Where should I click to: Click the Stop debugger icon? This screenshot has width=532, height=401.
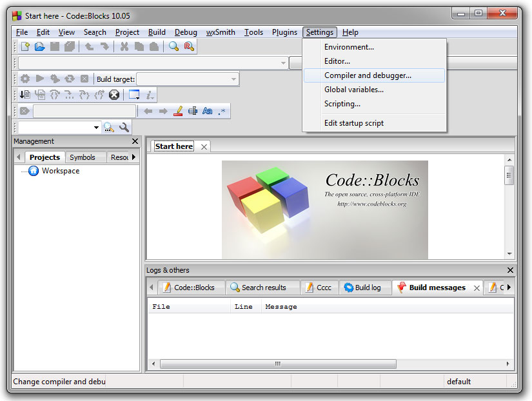pyautogui.click(x=114, y=95)
